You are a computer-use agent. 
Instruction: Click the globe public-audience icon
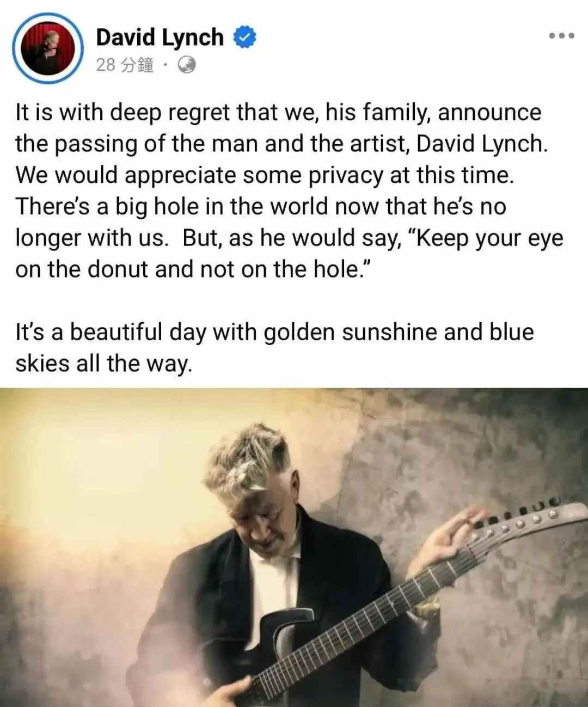pos(186,65)
